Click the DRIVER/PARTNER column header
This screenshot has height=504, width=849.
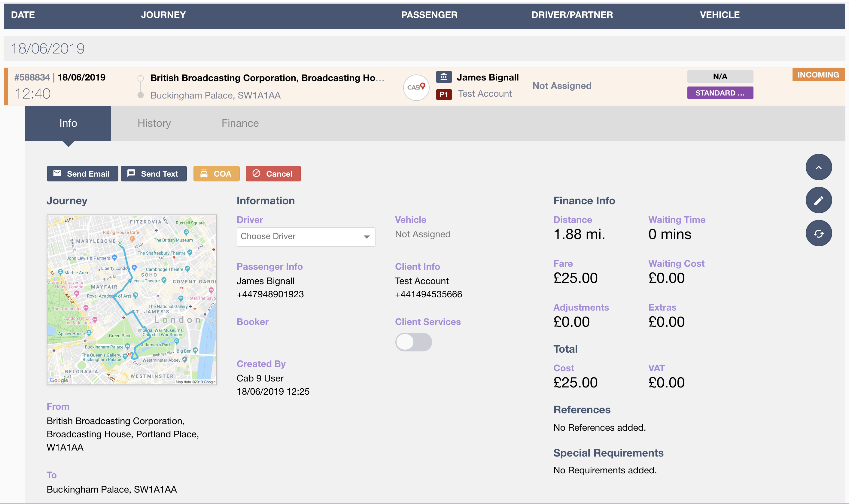pos(572,15)
